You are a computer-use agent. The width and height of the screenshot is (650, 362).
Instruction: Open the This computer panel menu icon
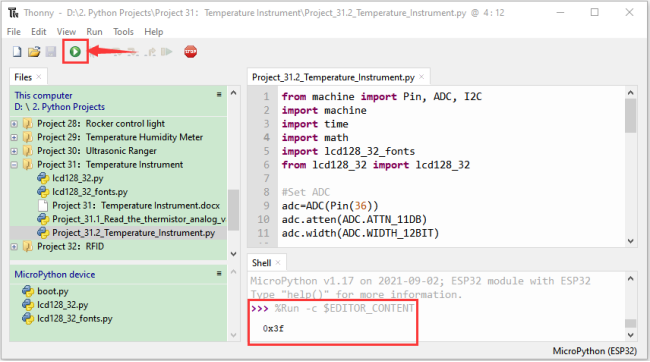coord(219,95)
